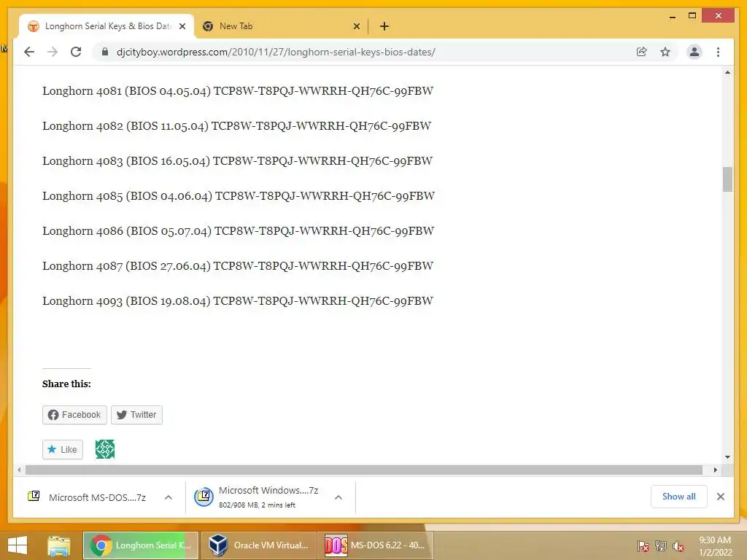
Task: Click the browser forward arrow
Action: (x=53, y=52)
